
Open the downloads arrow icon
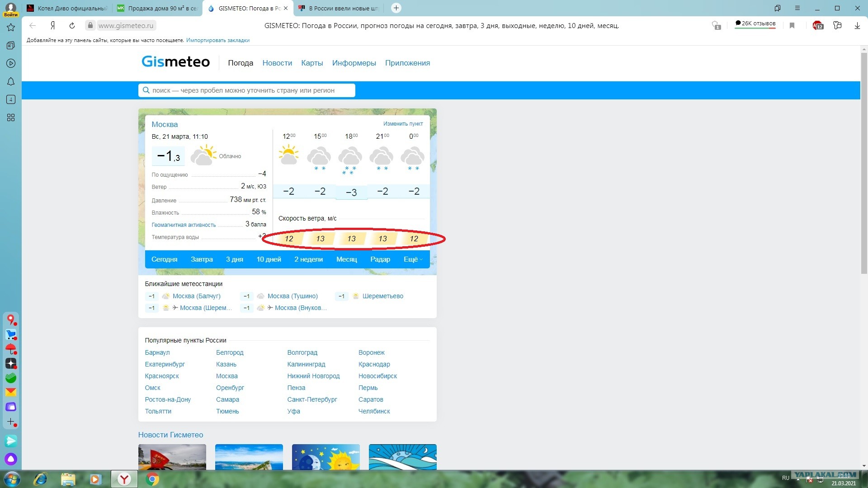tap(857, 26)
